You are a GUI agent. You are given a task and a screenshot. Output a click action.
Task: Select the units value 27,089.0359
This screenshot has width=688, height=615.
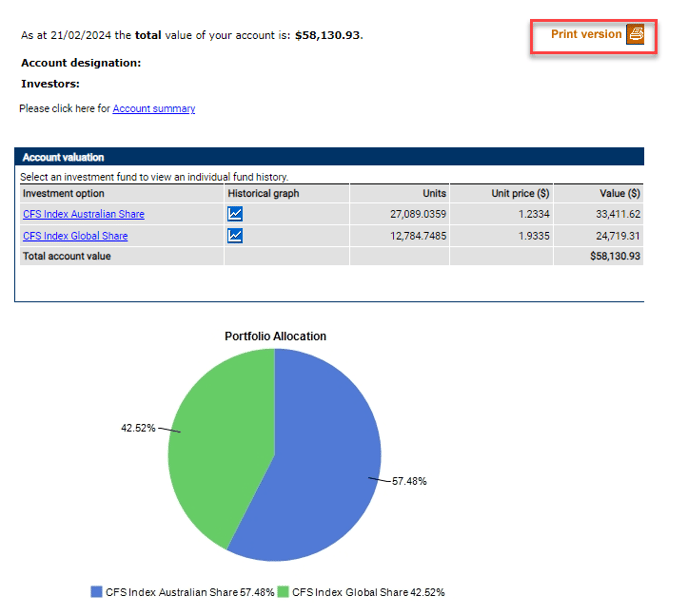[418, 214]
